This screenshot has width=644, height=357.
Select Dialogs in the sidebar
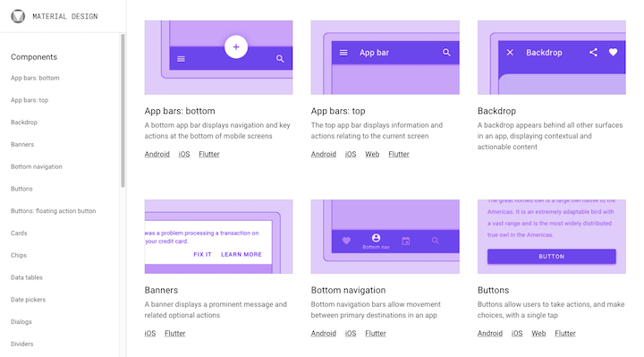click(21, 322)
